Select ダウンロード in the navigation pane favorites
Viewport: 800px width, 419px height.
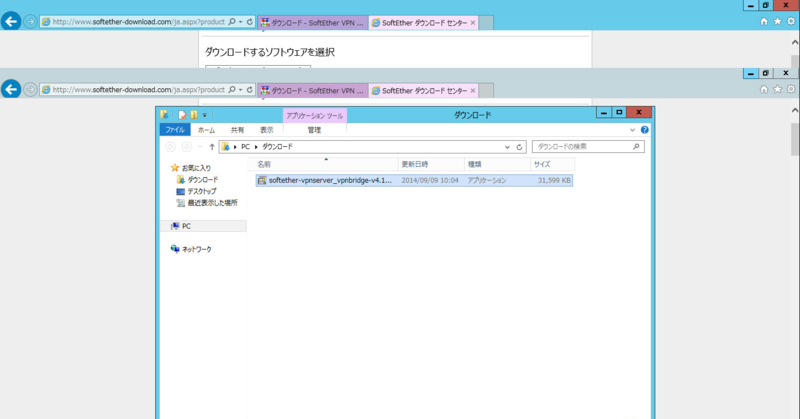click(x=203, y=180)
